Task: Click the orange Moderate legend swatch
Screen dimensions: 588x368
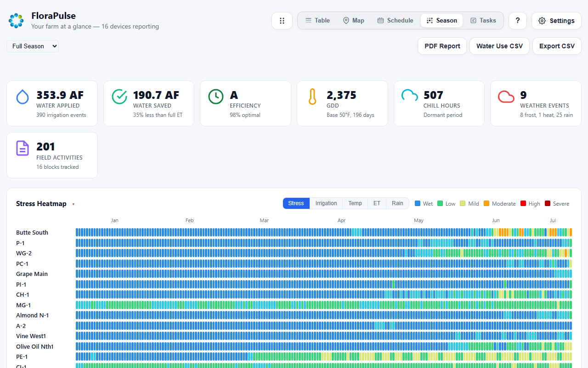Action: 486,204
